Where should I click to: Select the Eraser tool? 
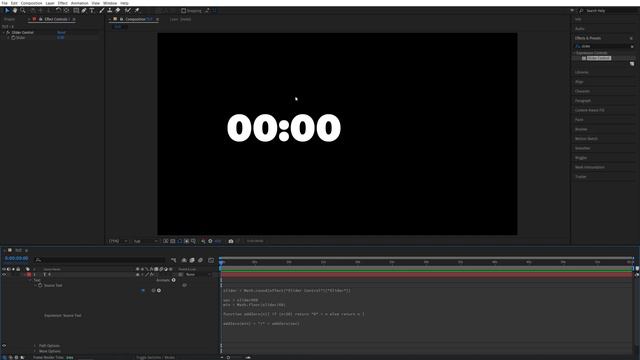[x=118, y=11]
